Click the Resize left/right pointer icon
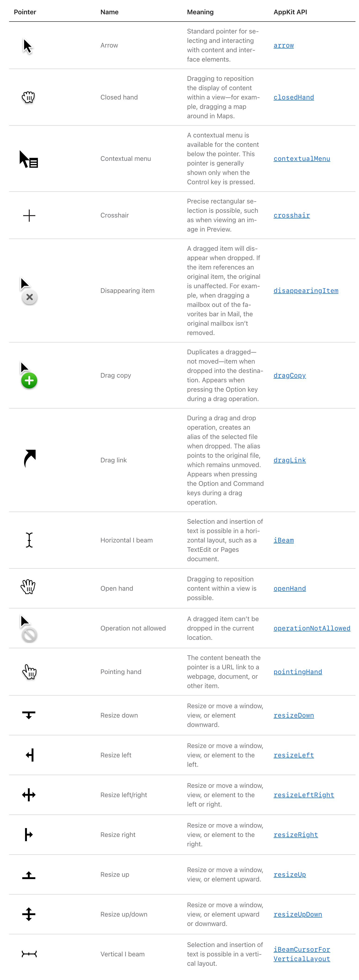The width and height of the screenshot is (359, 980). pos(29,795)
